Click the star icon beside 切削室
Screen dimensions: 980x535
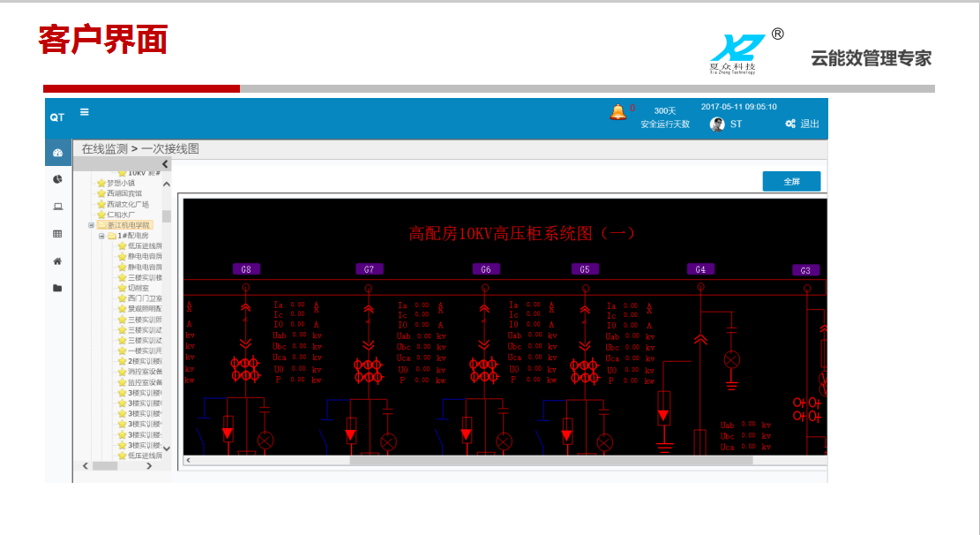(123, 288)
